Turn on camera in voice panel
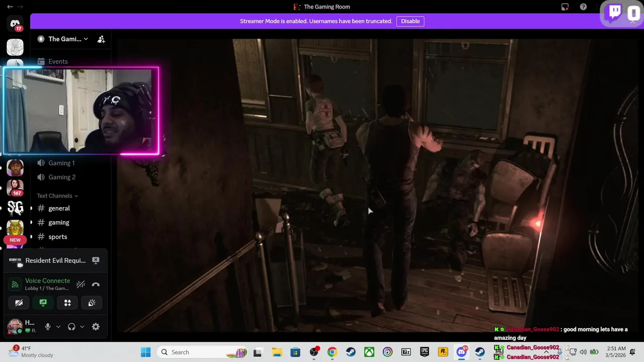The width and height of the screenshot is (644, 362). tap(19, 303)
